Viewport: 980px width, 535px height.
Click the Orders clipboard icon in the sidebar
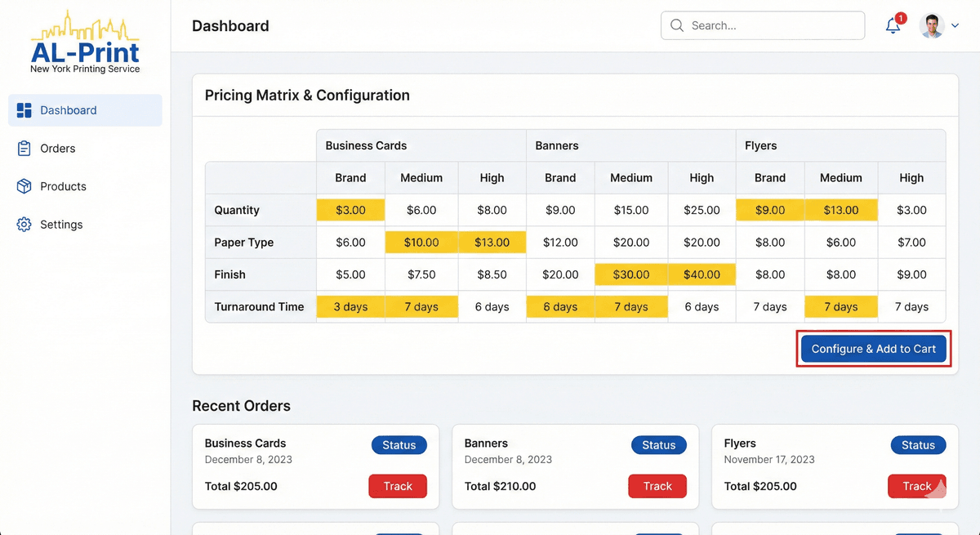25,148
